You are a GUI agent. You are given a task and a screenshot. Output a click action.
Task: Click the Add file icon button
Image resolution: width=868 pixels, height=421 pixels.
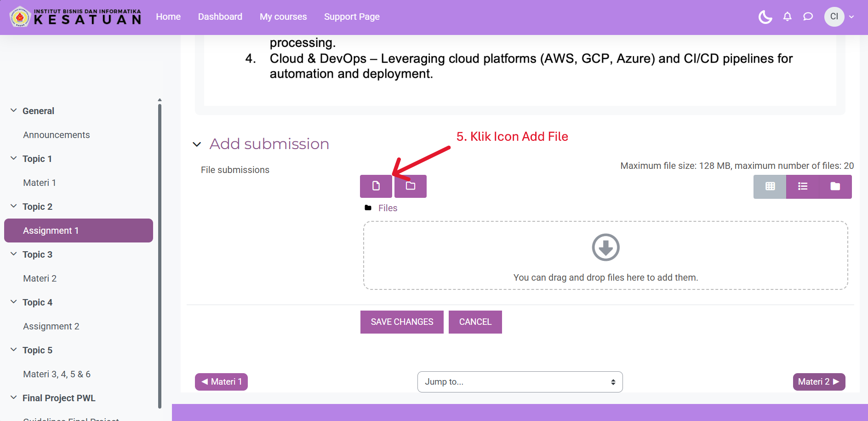click(x=376, y=186)
